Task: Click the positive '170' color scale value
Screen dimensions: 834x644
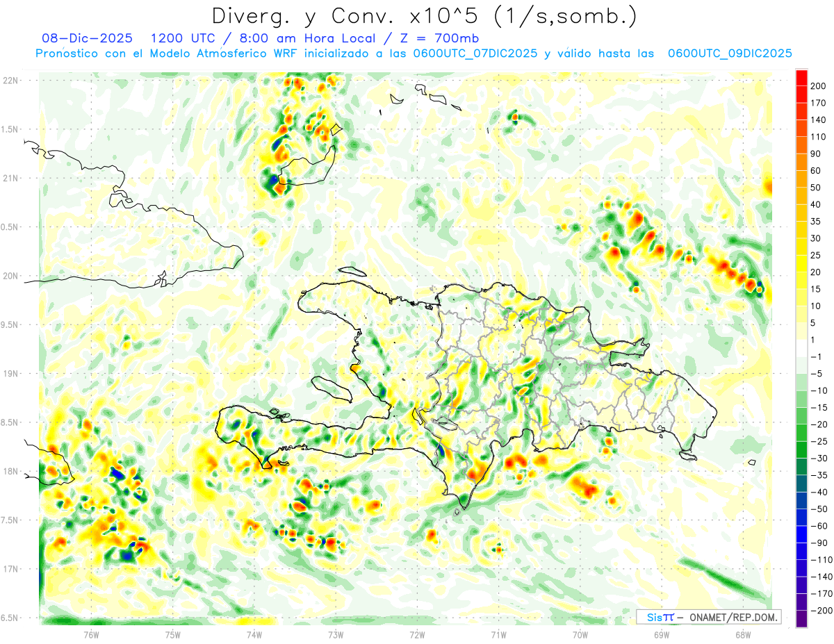Action: click(x=819, y=103)
